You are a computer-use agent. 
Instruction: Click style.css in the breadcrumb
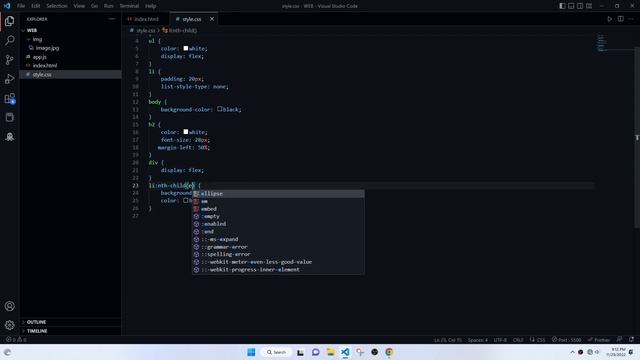coord(146,31)
